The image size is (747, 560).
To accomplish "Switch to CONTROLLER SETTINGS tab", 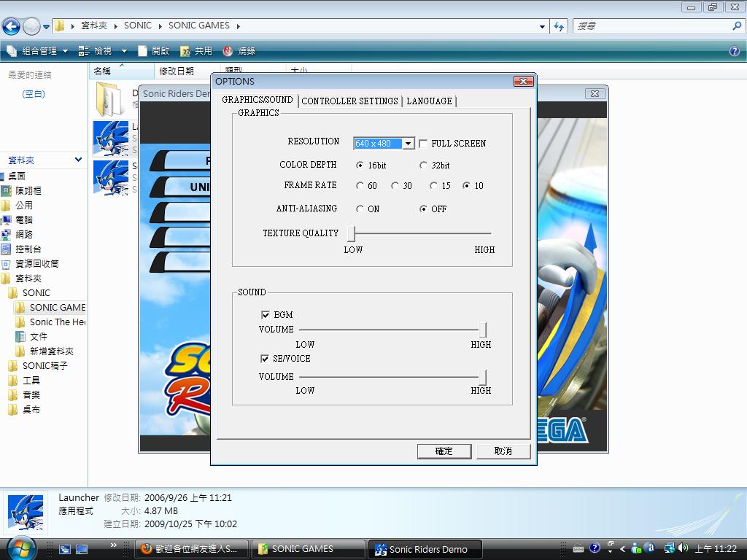I will coord(349,101).
